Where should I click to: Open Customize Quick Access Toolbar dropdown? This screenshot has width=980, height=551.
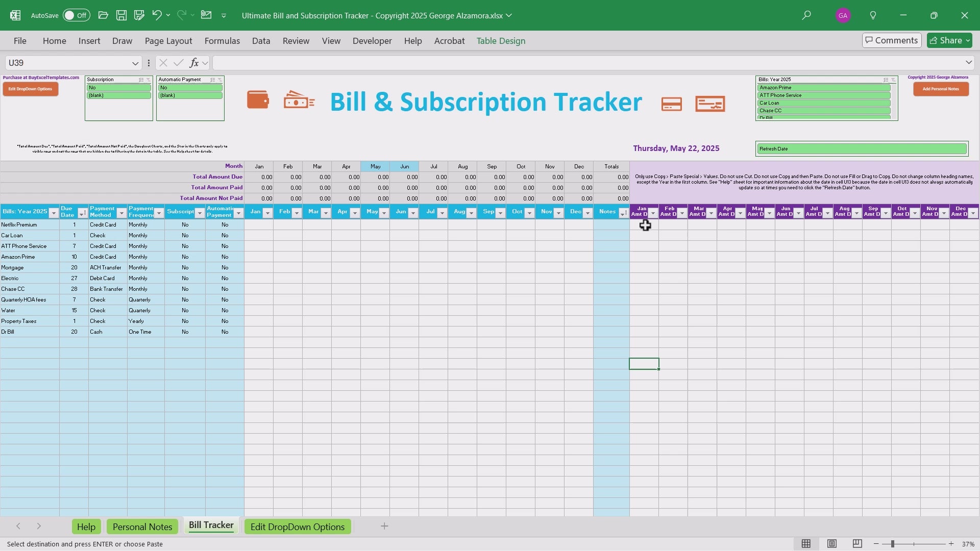(x=224, y=16)
